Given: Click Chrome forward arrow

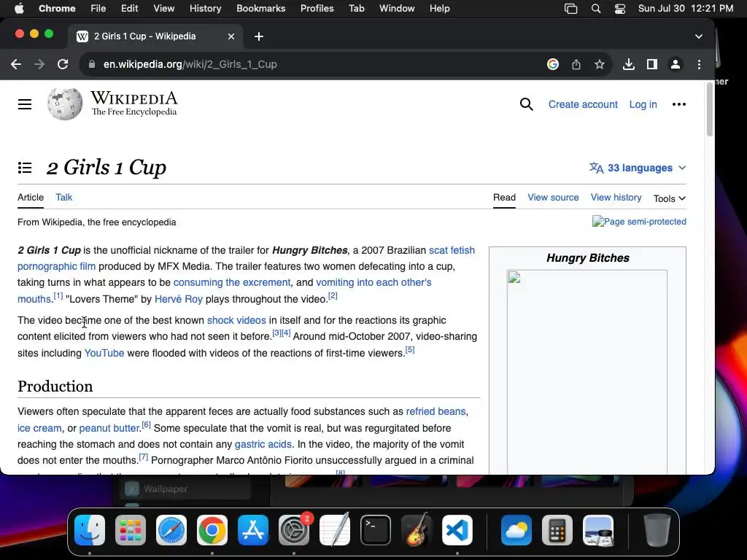Looking at the screenshot, I should pos(39,64).
